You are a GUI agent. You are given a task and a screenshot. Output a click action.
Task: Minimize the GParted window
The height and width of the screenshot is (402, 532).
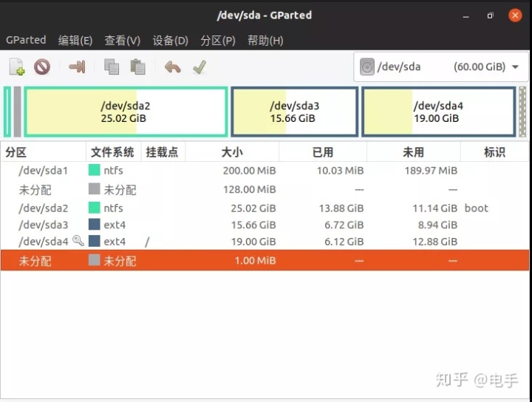pyautogui.click(x=465, y=16)
